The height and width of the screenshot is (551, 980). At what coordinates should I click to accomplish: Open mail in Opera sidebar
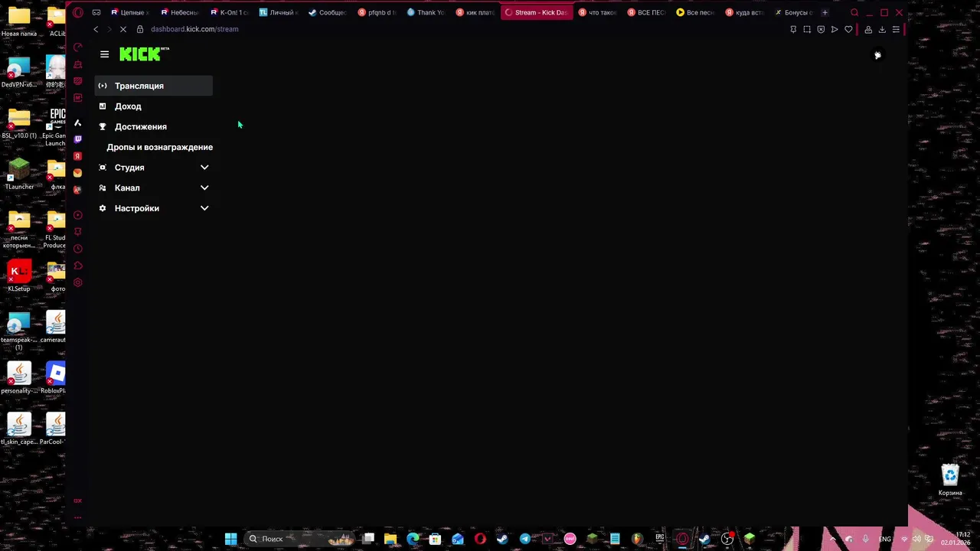77,173
